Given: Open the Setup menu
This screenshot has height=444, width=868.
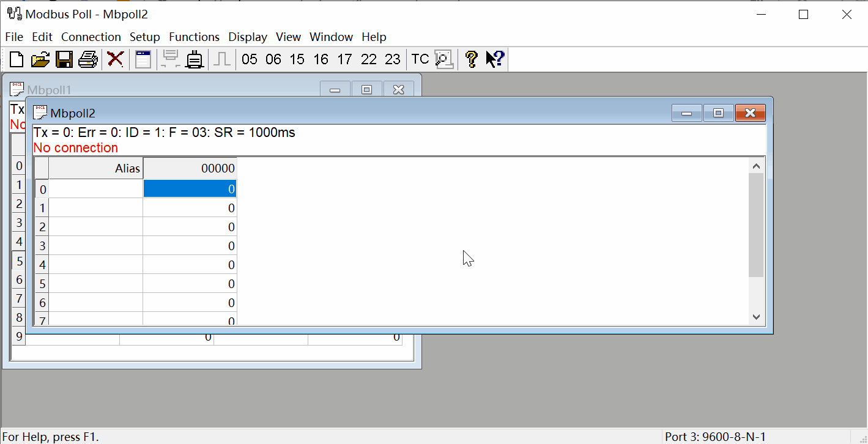Looking at the screenshot, I should pos(145,37).
